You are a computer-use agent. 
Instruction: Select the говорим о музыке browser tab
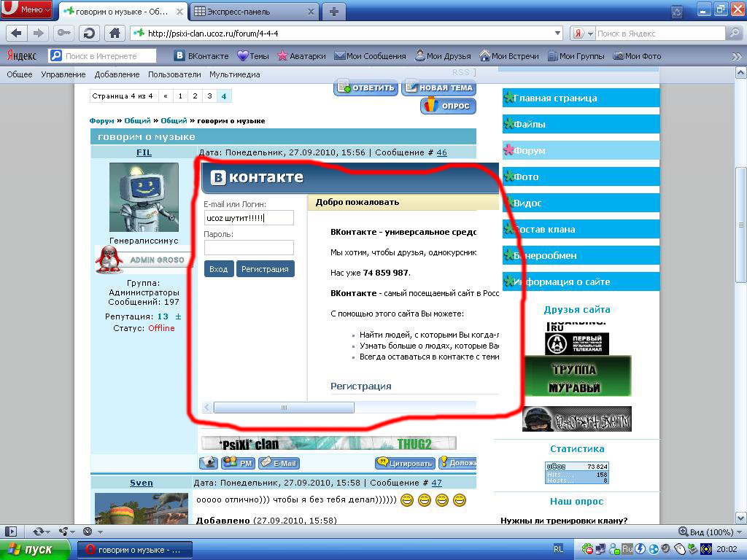[123, 12]
